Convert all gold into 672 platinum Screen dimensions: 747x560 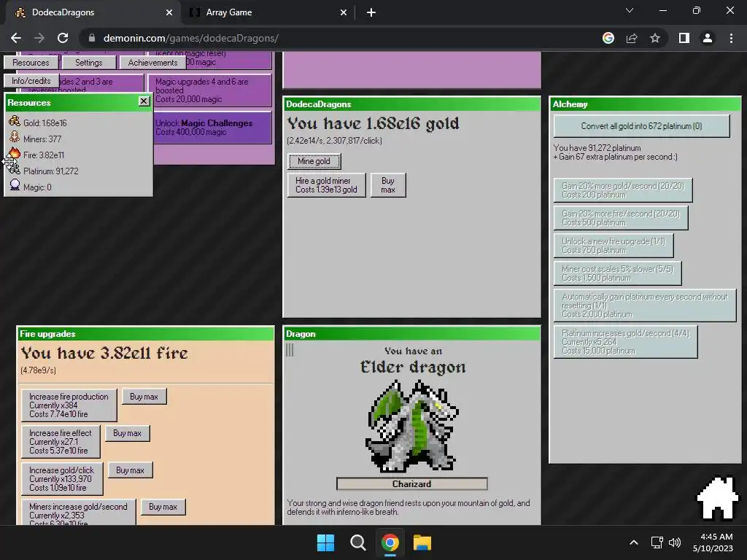point(641,126)
